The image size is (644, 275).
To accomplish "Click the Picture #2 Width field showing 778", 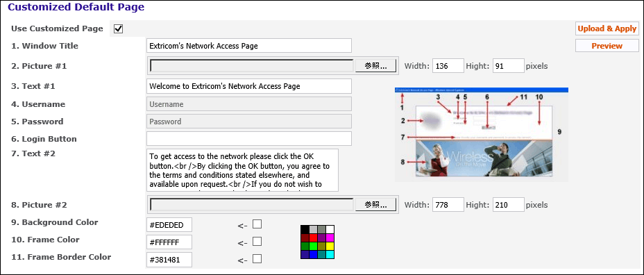I will pos(448,205).
